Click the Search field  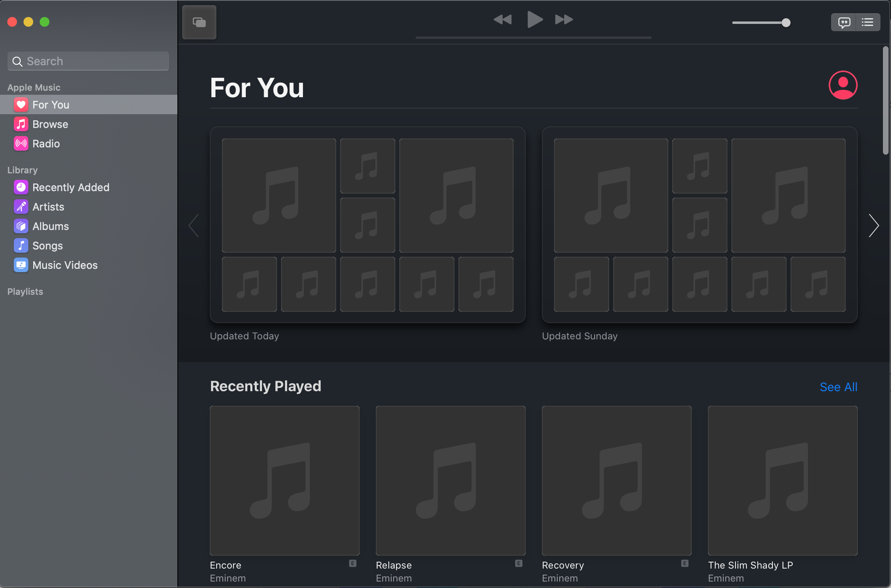coord(88,61)
